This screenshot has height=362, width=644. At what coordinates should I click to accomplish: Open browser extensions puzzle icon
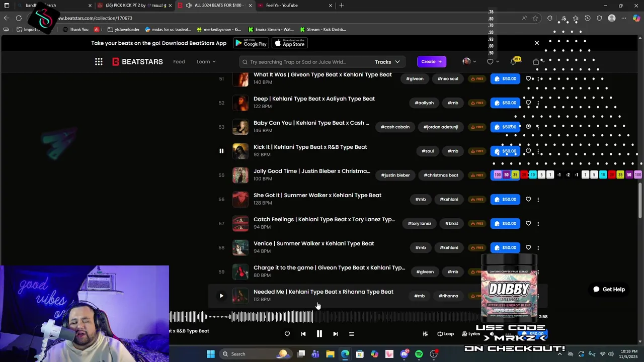pos(550,18)
